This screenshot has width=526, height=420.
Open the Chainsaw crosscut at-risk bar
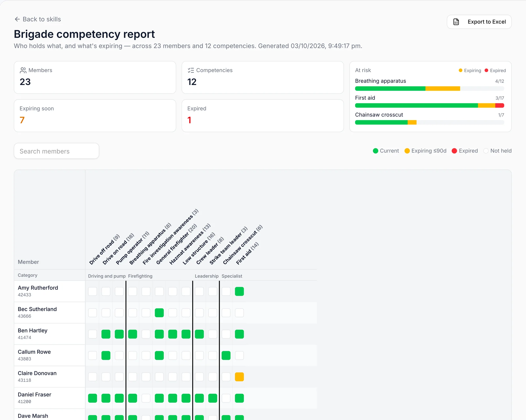click(429, 122)
